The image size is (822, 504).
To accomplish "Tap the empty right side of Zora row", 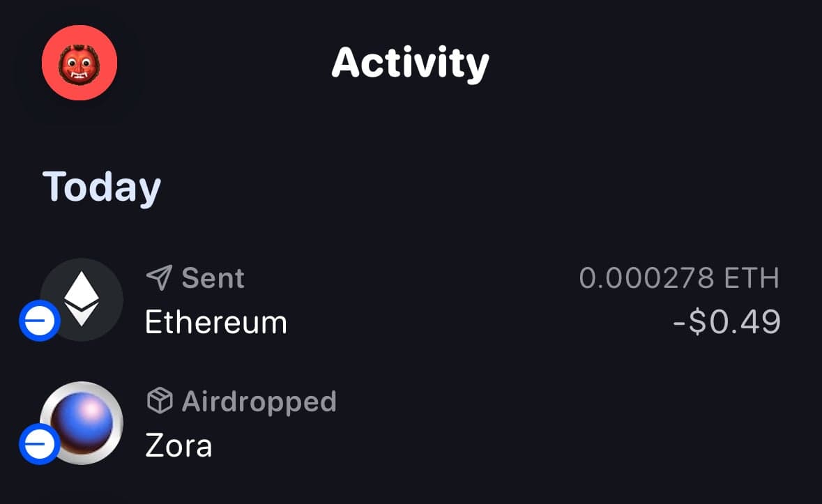I will [x=662, y=423].
